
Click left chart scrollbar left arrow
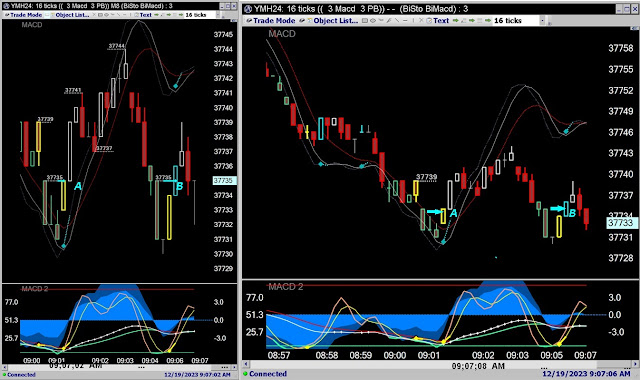pyautogui.click(x=4, y=367)
